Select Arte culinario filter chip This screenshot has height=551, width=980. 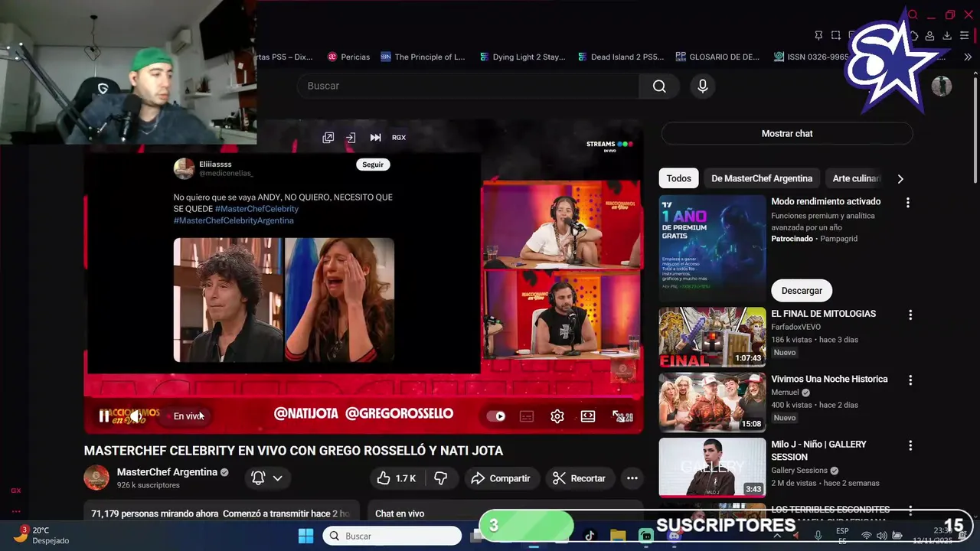856,178
